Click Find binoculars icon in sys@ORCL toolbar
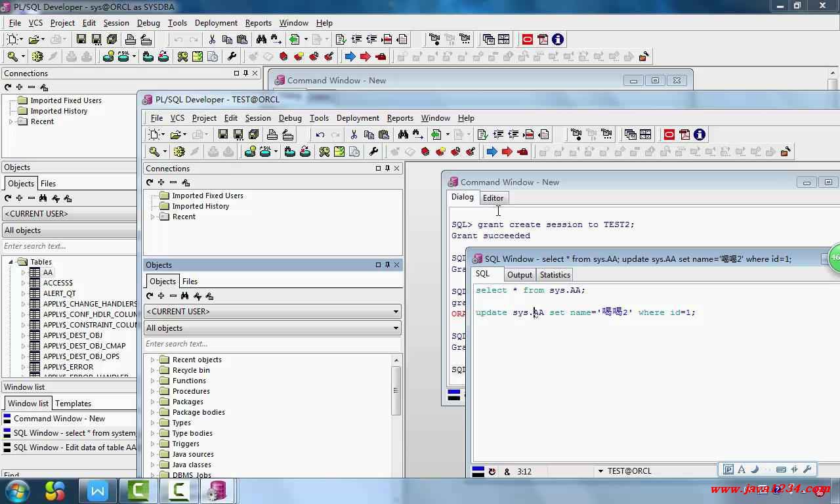 click(261, 39)
